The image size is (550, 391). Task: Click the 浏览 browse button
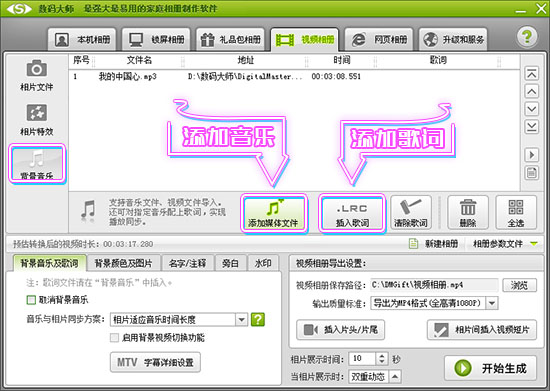519,285
